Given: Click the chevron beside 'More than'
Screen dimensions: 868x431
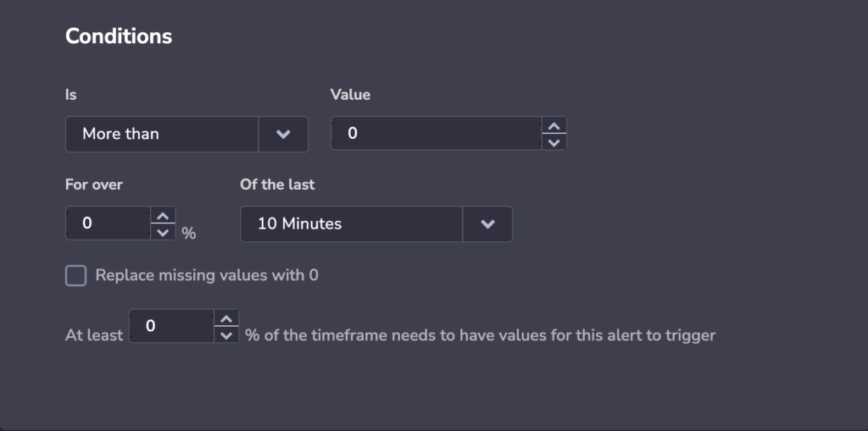Looking at the screenshot, I should 283,134.
